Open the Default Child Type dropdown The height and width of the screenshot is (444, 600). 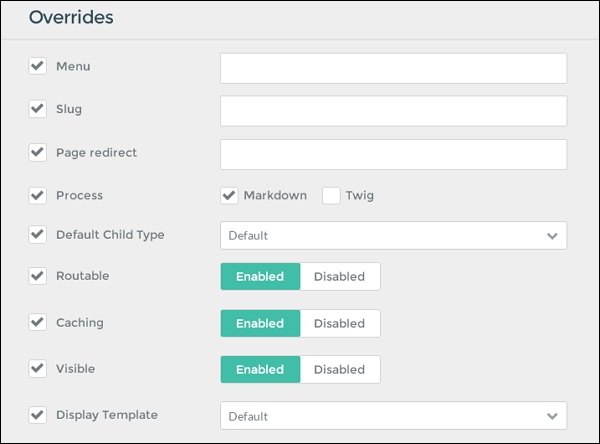393,236
